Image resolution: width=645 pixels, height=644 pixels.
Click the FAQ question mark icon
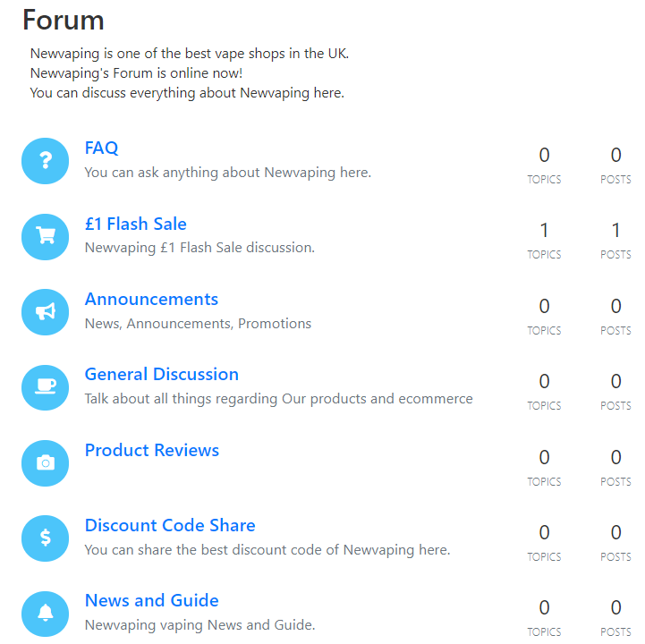(x=46, y=161)
